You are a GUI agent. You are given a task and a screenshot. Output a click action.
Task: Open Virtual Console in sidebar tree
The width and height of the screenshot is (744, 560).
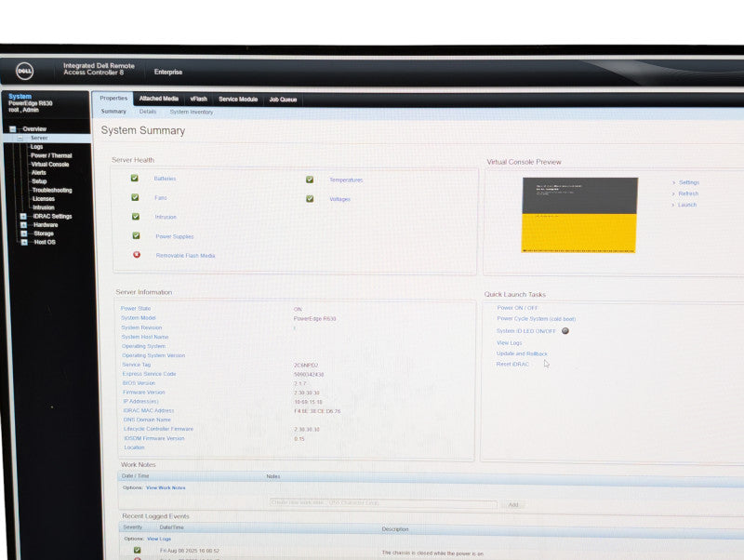point(50,165)
